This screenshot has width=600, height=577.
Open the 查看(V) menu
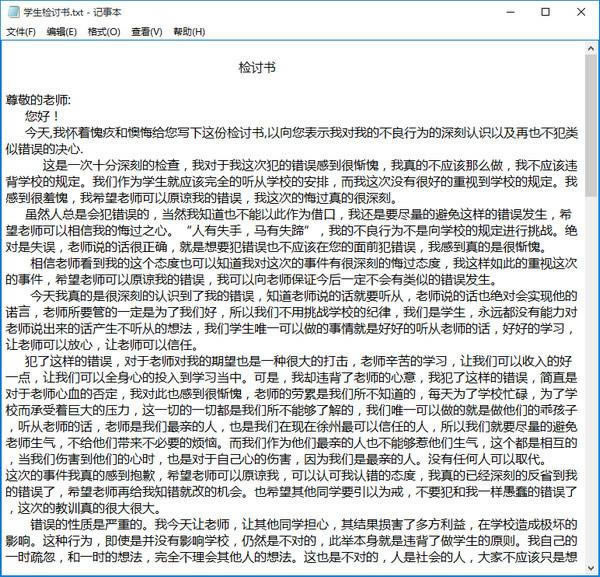(x=147, y=32)
